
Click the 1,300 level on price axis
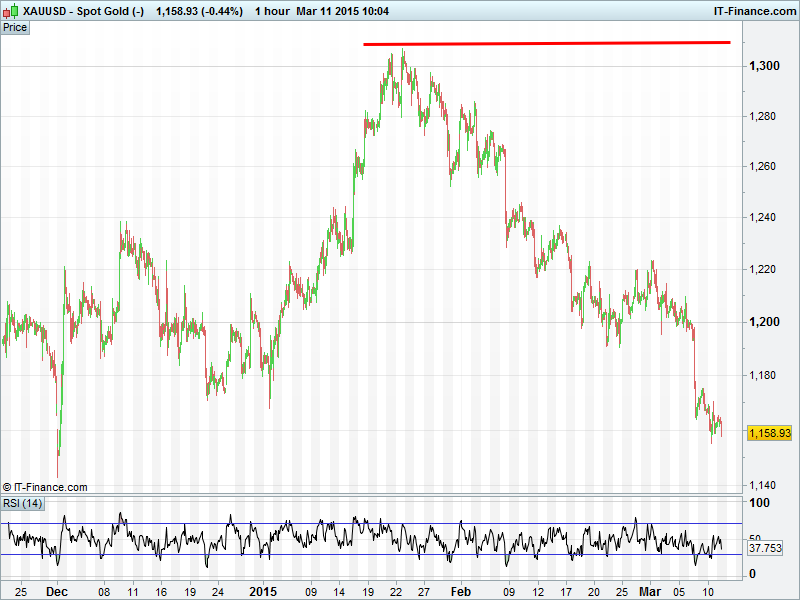point(763,66)
